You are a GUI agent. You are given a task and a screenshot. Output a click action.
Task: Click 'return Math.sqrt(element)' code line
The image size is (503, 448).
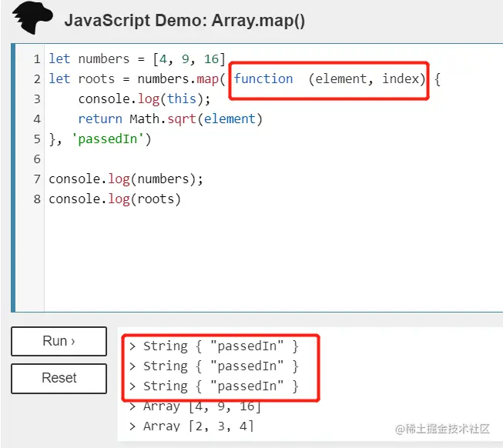[x=170, y=119]
